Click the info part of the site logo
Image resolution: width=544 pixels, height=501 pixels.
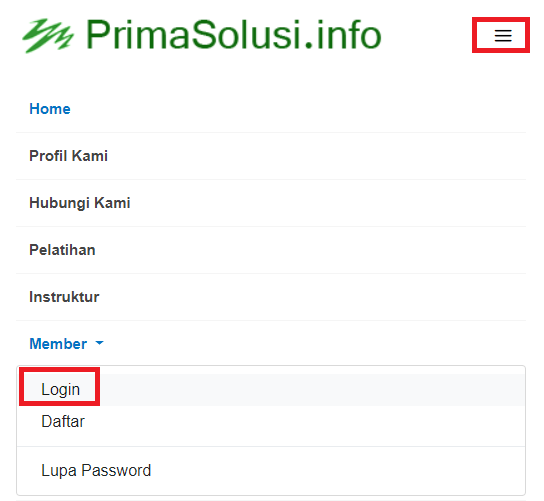[349, 35]
